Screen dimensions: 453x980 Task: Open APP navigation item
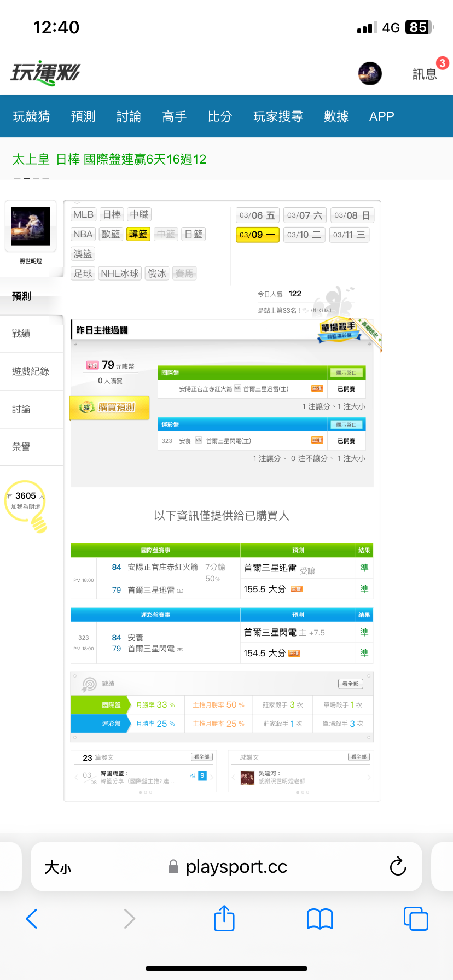point(382,116)
